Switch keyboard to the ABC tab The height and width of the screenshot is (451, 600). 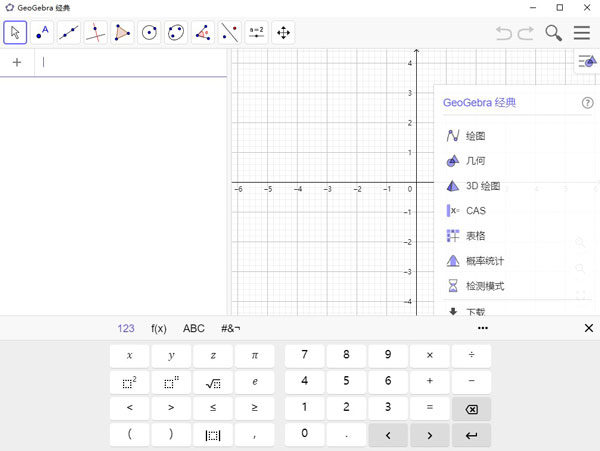(193, 328)
